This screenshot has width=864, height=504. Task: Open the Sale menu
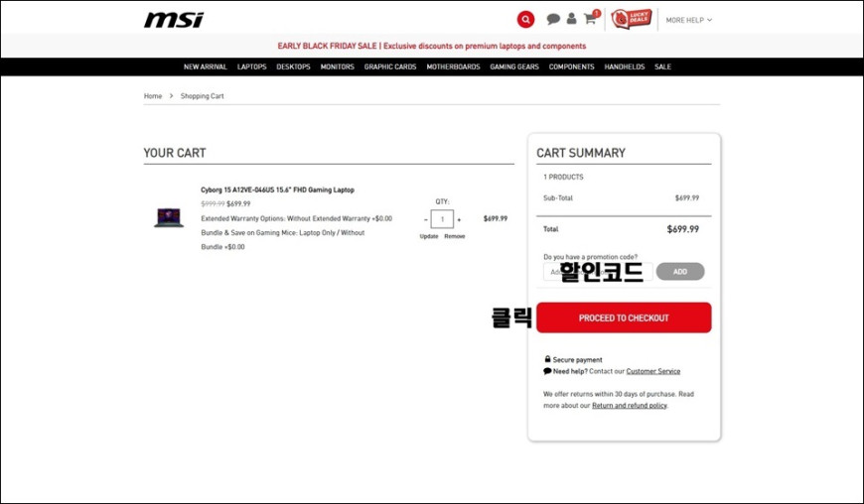pyautogui.click(x=662, y=66)
